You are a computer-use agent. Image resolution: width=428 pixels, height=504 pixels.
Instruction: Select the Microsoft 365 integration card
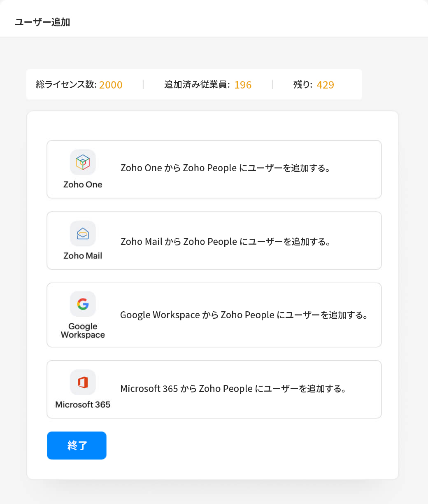coord(214,390)
